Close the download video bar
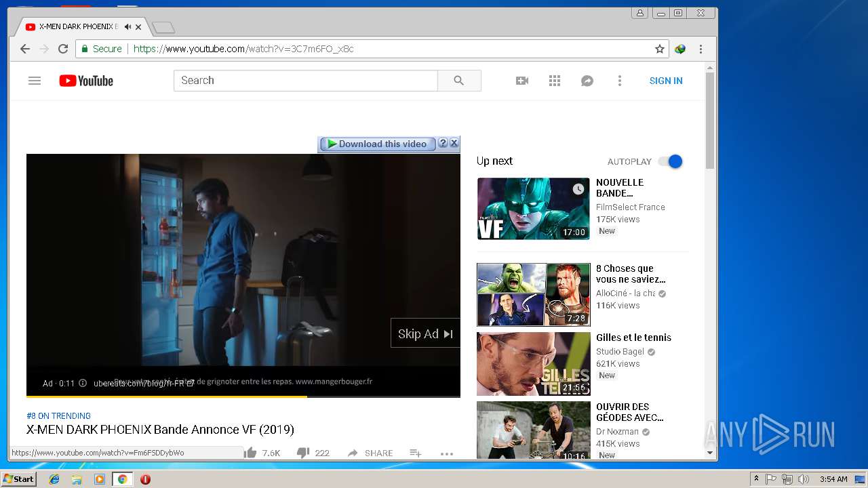868x488 pixels. click(x=454, y=143)
